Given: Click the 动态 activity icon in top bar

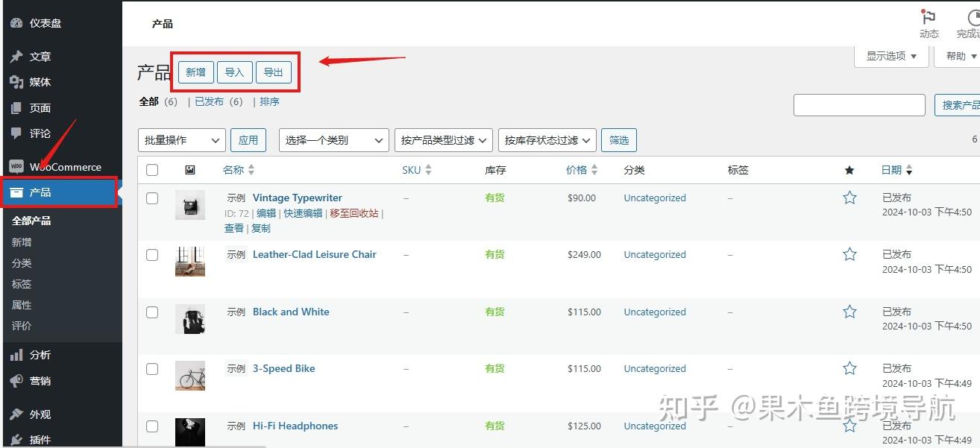Looking at the screenshot, I should (929, 24).
